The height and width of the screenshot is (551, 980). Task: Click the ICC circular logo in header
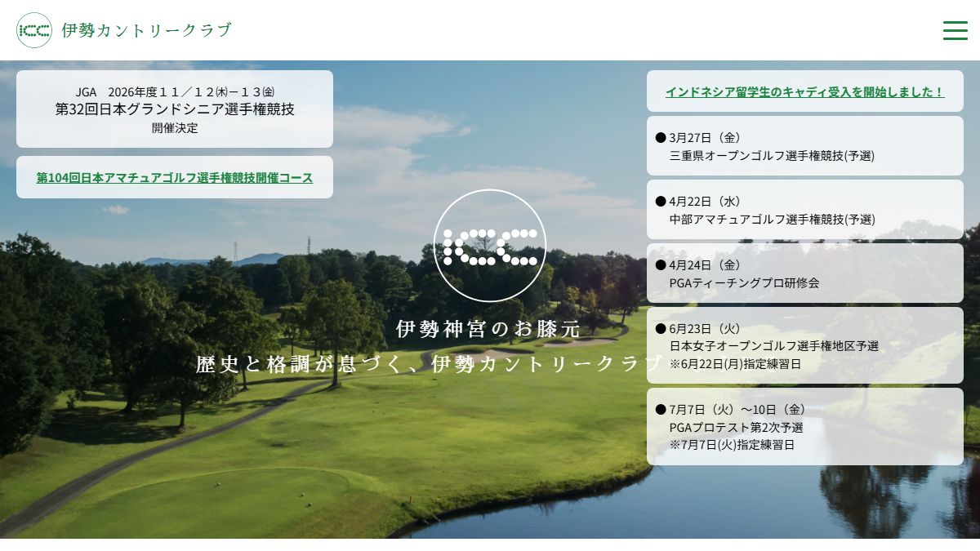click(x=34, y=30)
